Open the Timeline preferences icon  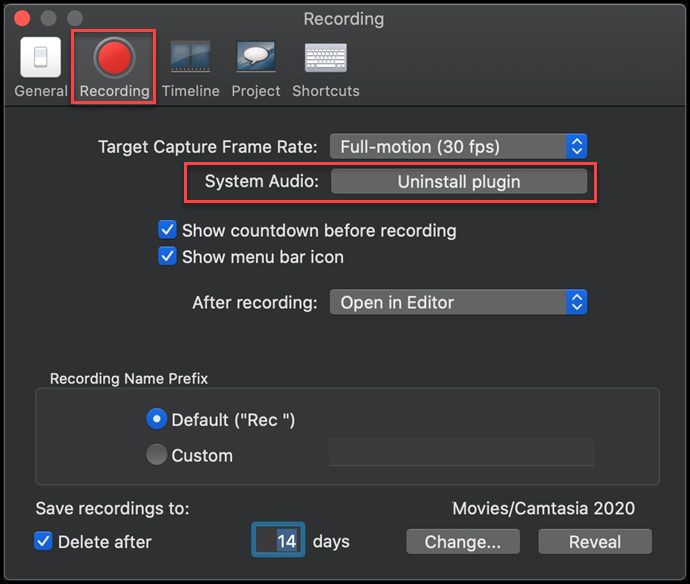pyautogui.click(x=190, y=58)
